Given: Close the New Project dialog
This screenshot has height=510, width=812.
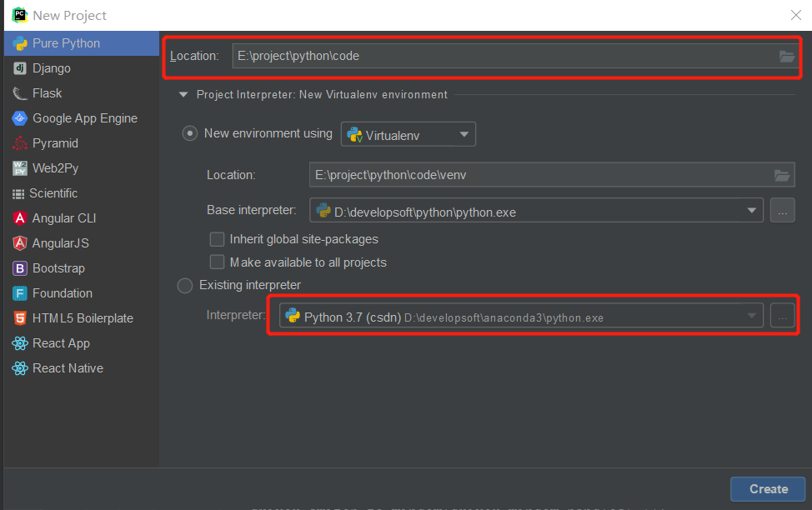Looking at the screenshot, I should coord(796,15).
